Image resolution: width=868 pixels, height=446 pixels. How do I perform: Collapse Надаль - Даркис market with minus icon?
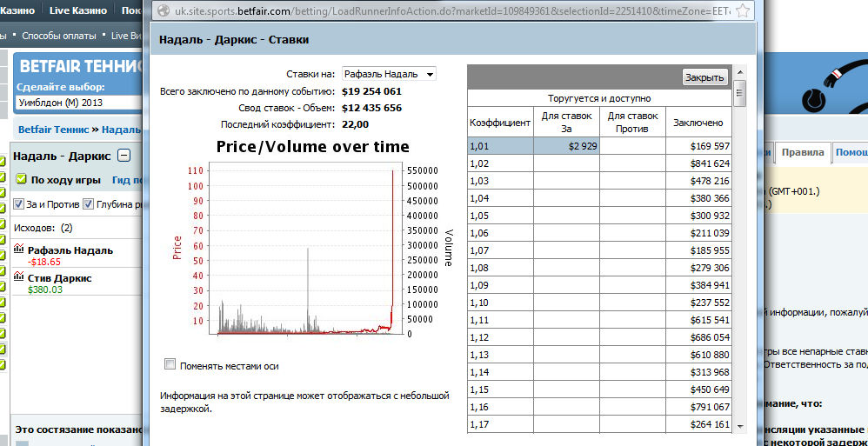[x=124, y=156]
